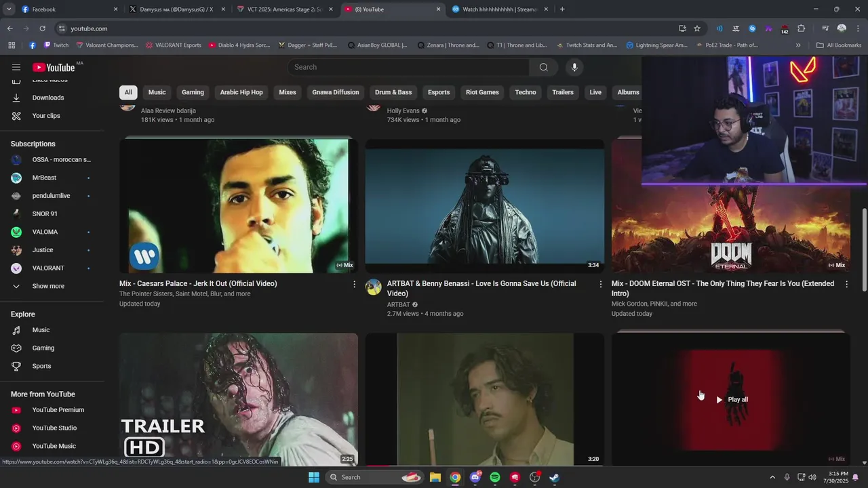The width and height of the screenshot is (868, 488).
Task: Select the Drum & Bass chip
Action: click(393, 92)
